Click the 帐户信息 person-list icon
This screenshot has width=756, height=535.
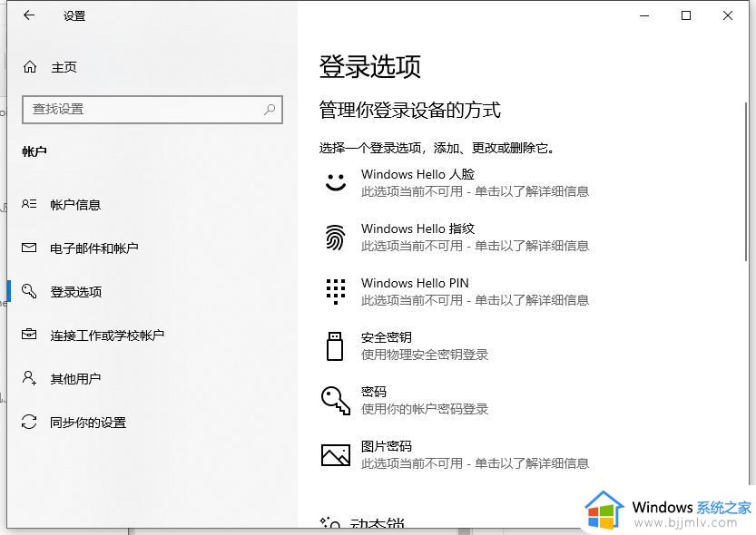(x=29, y=204)
